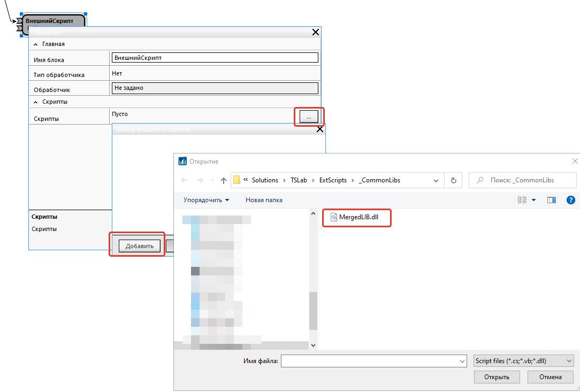Viewport: 580px width, 392px height.
Task: Open recent locations dropdown arrow
Action: point(212,180)
